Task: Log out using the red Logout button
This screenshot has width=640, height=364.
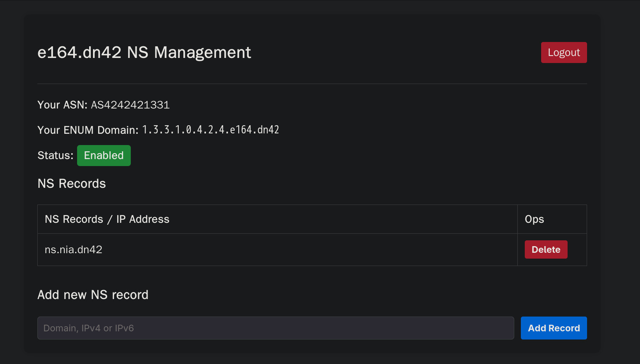Action: click(564, 52)
